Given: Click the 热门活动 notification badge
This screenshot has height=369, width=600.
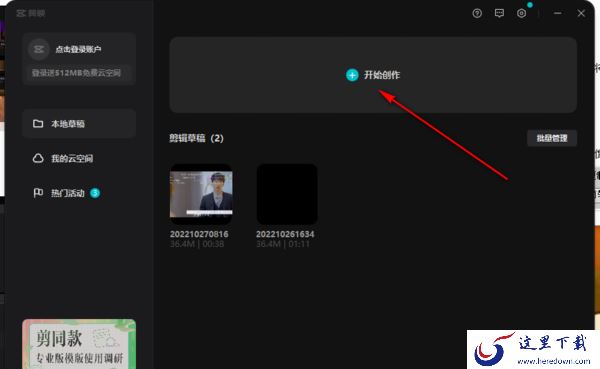Looking at the screenshot, I should (x=95, y=193).
